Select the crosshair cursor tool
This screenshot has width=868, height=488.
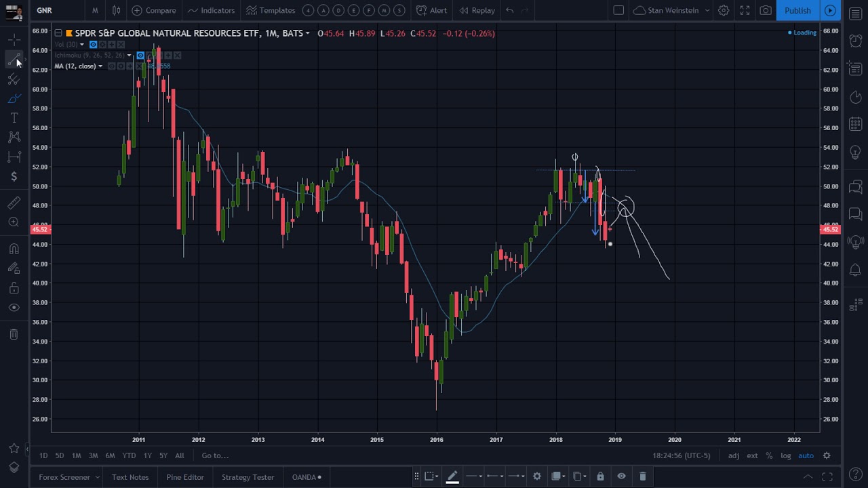pyautogui.click(x=14, y=40)
